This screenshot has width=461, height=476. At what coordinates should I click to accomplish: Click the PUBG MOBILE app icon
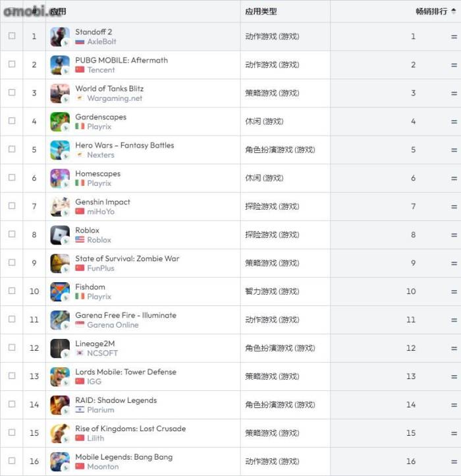(60, 65)
